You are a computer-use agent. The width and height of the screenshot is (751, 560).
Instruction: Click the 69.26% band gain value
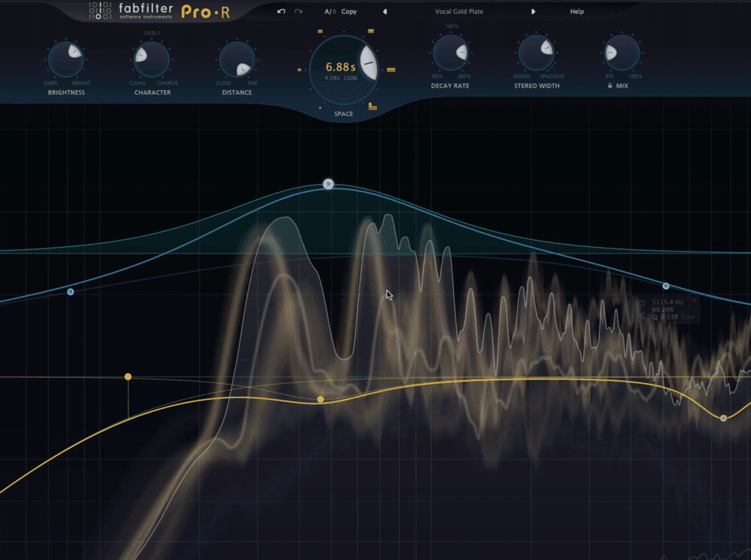663,309
